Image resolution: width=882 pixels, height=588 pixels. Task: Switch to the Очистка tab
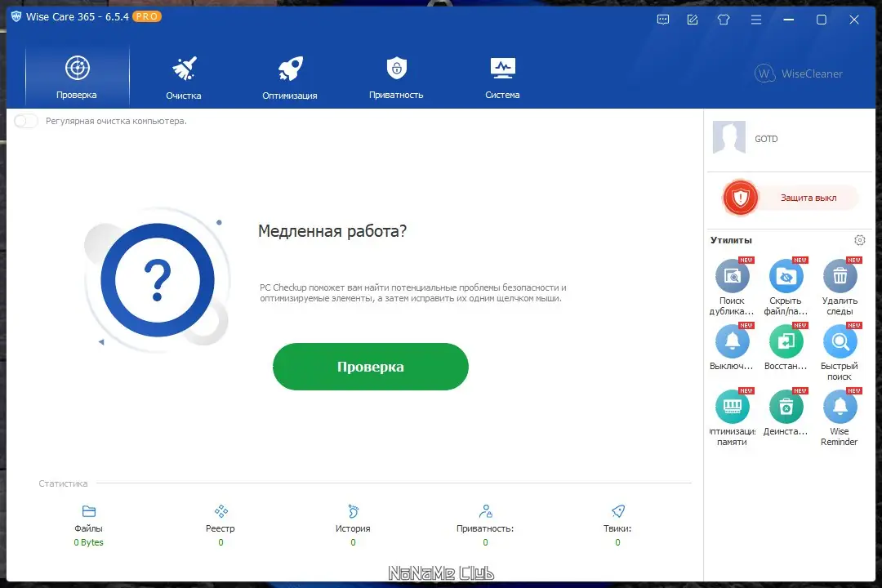click(x=183, y=75)
